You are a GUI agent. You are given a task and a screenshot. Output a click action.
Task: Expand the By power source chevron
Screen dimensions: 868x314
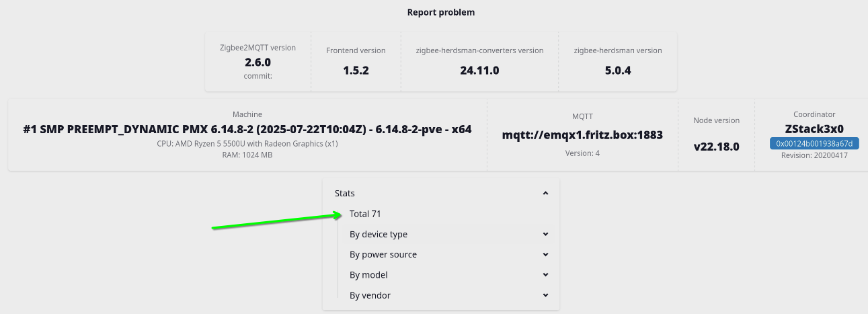click(545, 255)
